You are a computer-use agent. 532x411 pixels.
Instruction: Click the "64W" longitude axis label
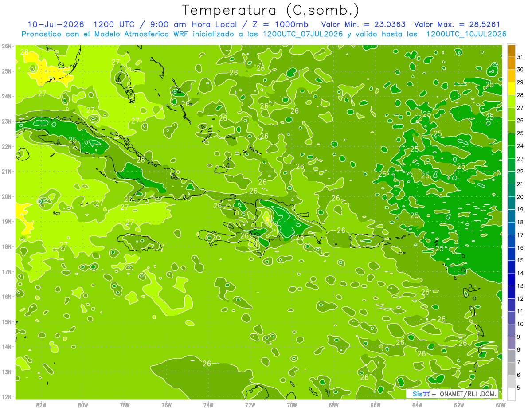(417, 405)
